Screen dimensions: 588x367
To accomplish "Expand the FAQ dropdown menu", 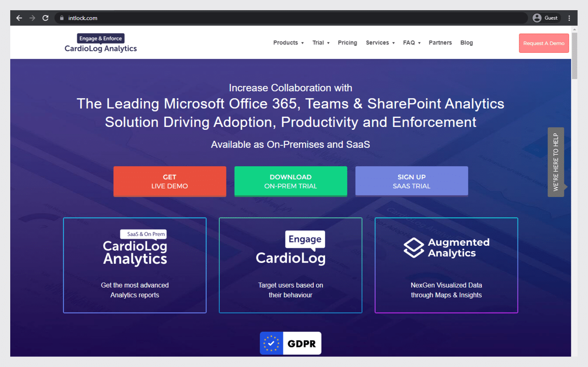I will click(x=412, y=43).
